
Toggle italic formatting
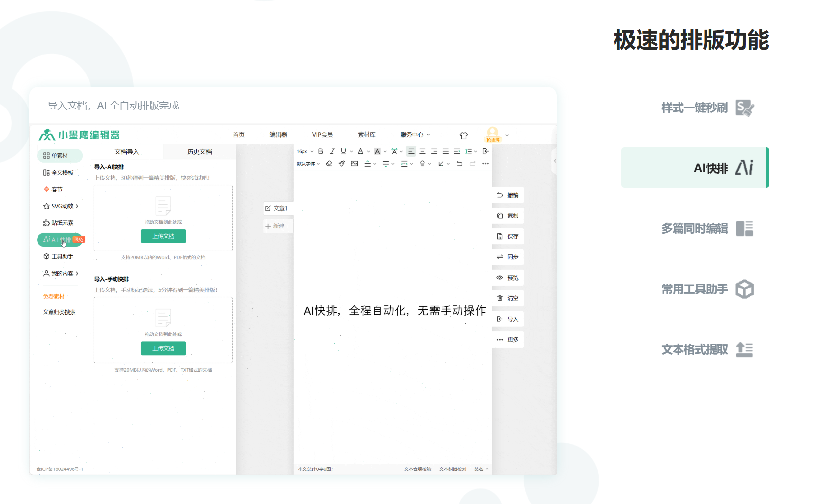tap(332, 151)
